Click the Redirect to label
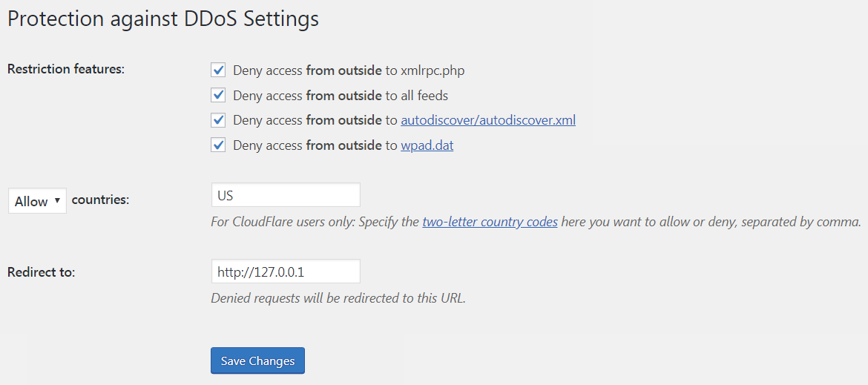The width and height of the screenshot is (868, 385). click(x=41, y=272)
